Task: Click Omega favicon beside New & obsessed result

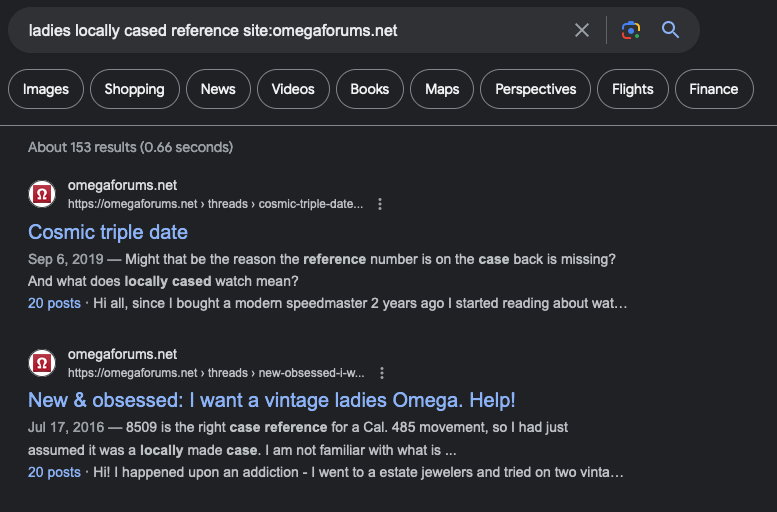Action: pyautogui.click(x=42, y=363)
